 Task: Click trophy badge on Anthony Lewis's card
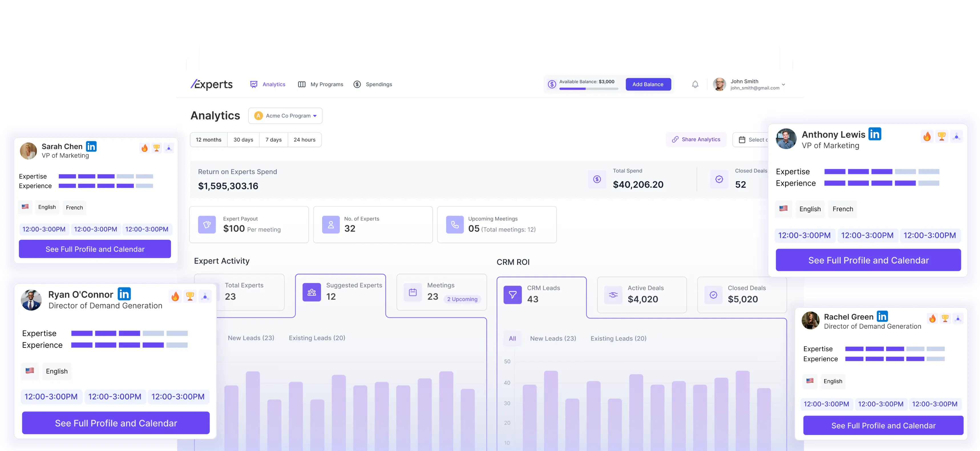click(941, 136)
